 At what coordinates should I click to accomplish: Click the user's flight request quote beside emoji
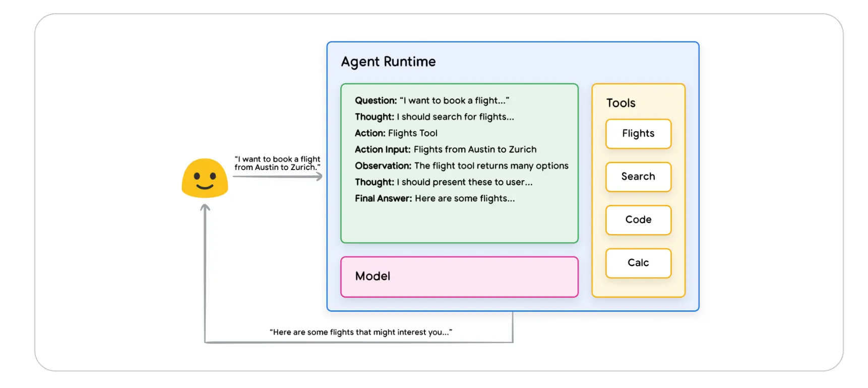(x=277, y=163)
